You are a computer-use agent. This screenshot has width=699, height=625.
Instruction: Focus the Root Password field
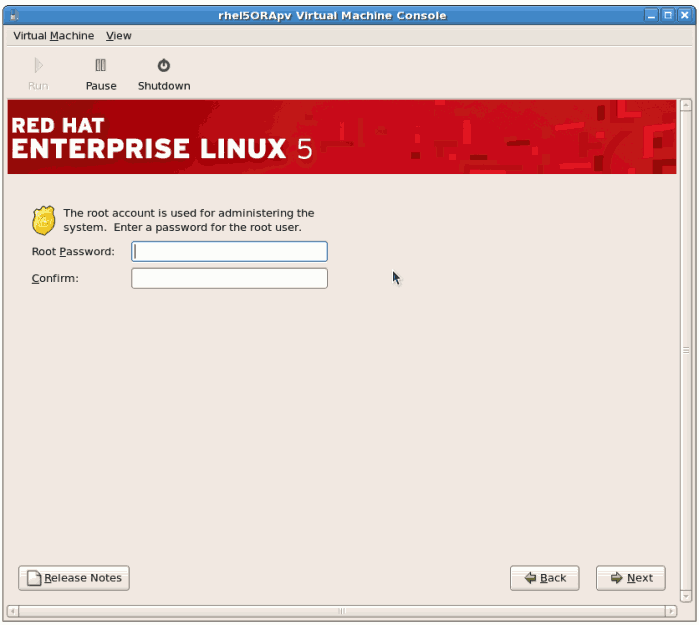pos(229,251)
